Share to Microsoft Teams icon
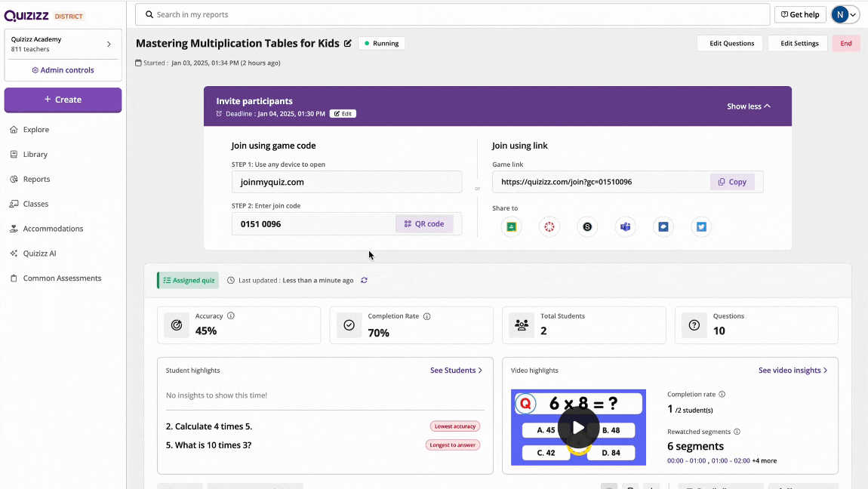Screen dimensions: 868x489 [x=626, y=227]
